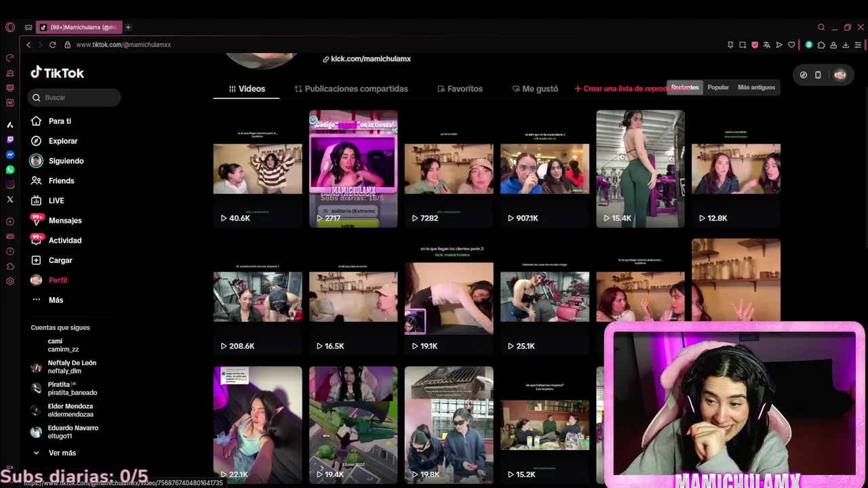Take a snapshot with the capture icon
This screenshot has width=868, height=488.
[x=743, y=45]
